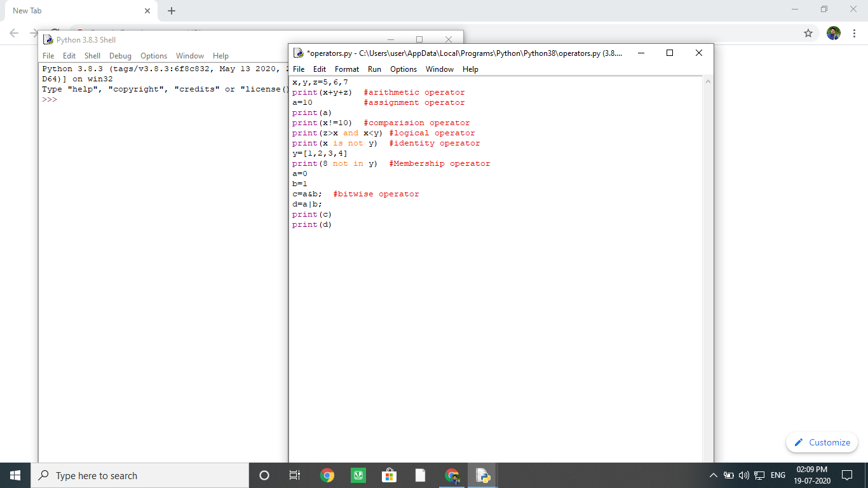868x488 pixels.
Task: Open Window menu in operators.py editor
Action: coord(440,69)
